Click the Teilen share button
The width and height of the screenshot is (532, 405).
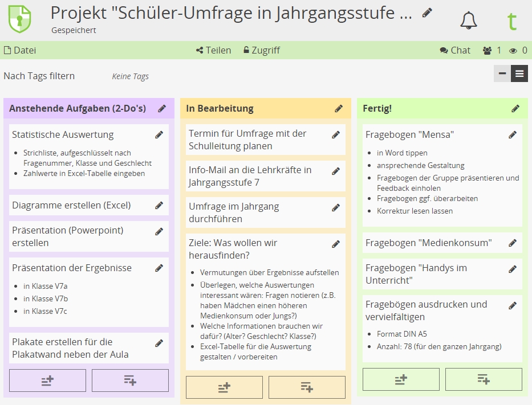point(213,50)
